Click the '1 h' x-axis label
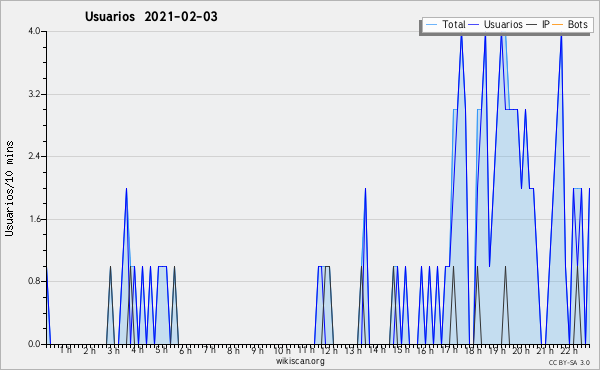This screenshot has width=600, height=370. coord(65,350)
